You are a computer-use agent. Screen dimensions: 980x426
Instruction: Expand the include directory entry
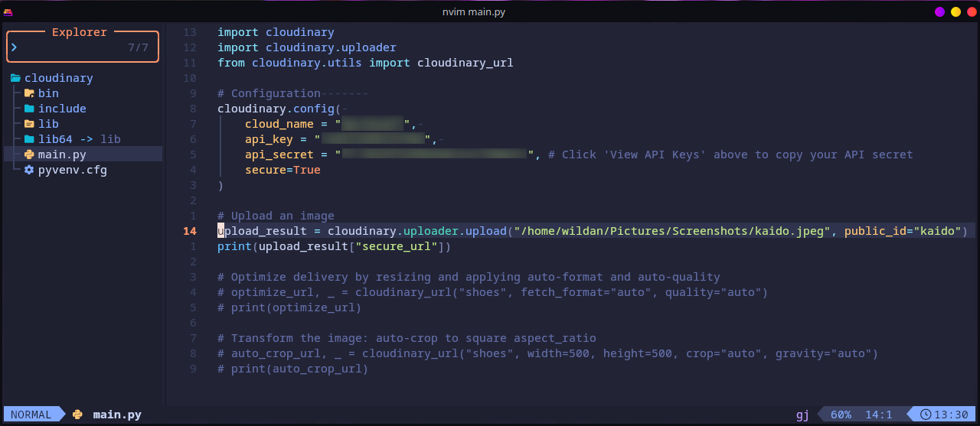[x=62, y=109]
